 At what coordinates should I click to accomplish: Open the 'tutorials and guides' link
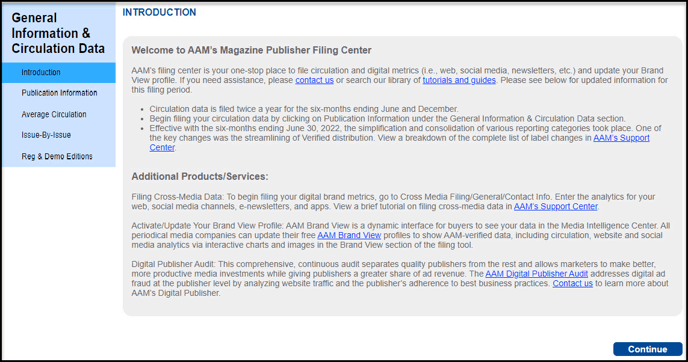[x=459, y=80]
